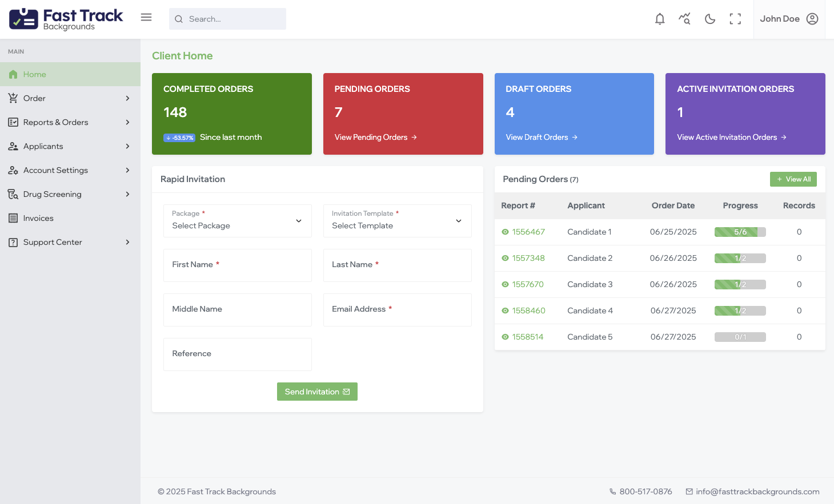The height and width of the screenshot is (504, 834).
Task: Click the analytics chart icon in header
Action: coord(684,19)
